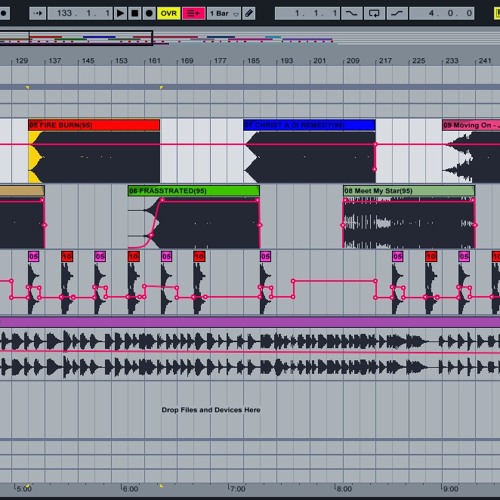
Task: Click the 7:00 mark on time ruler
Action: 237,489
